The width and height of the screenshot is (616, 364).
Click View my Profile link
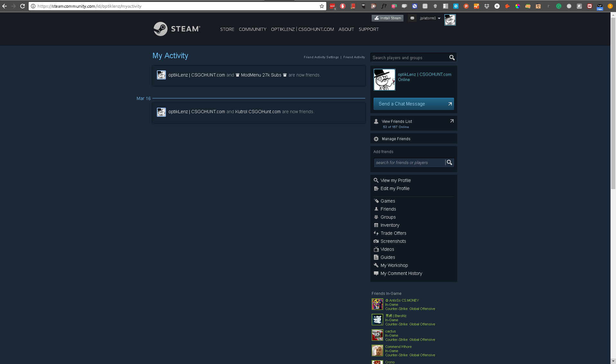coord(395,180)
